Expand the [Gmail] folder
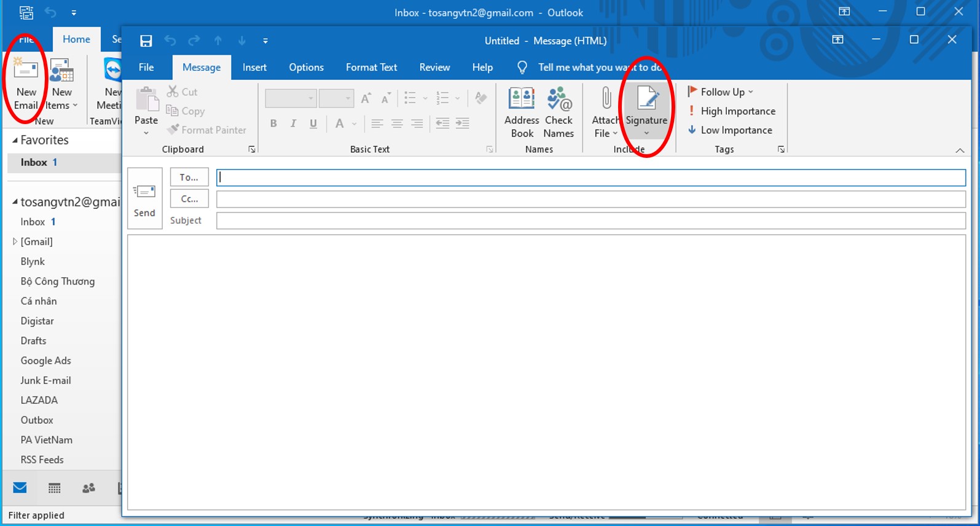This screenshot has width=980, height=526. click(x=15, y=241)
